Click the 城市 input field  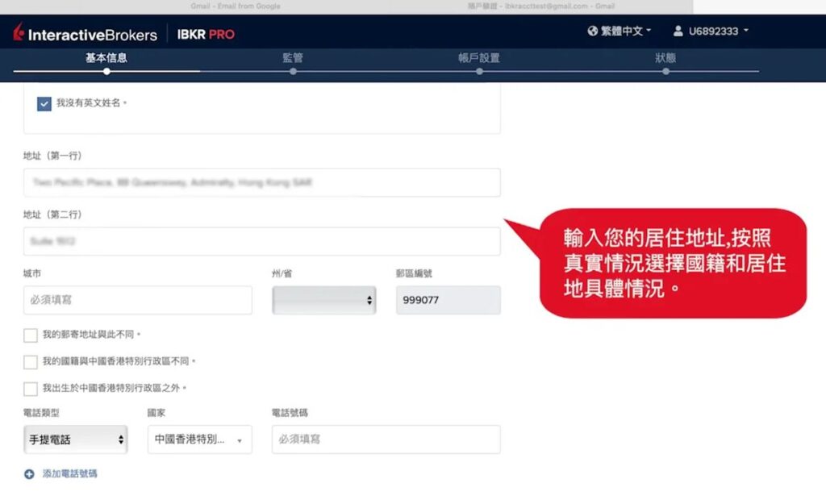click(137, 300)
